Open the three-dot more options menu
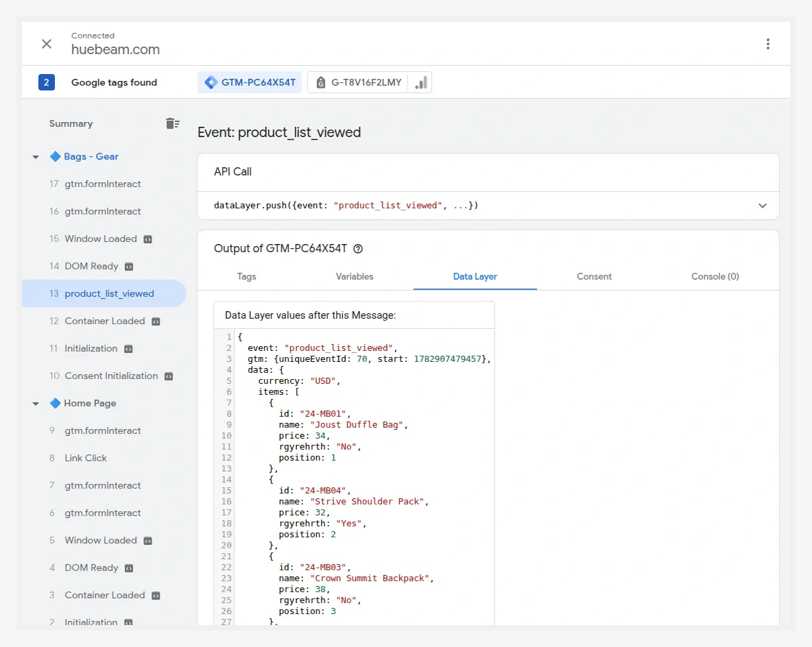Screen dimensions: 812x647 click(767, 44)
